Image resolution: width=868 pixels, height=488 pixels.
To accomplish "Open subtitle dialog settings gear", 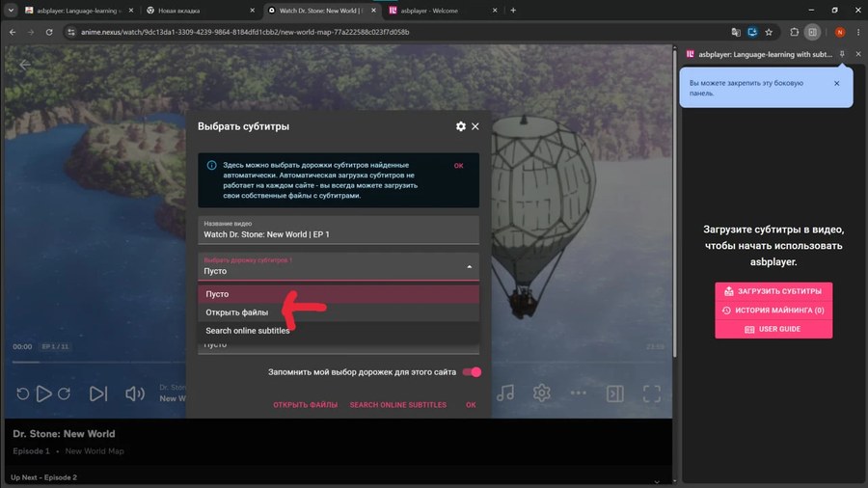I will click(x=461, y=126).
